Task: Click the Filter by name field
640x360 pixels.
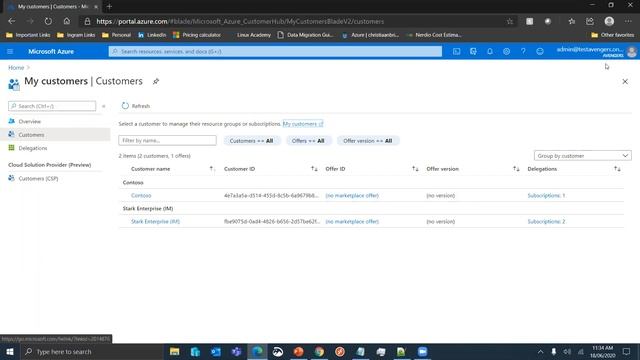Action: [167, 140]
